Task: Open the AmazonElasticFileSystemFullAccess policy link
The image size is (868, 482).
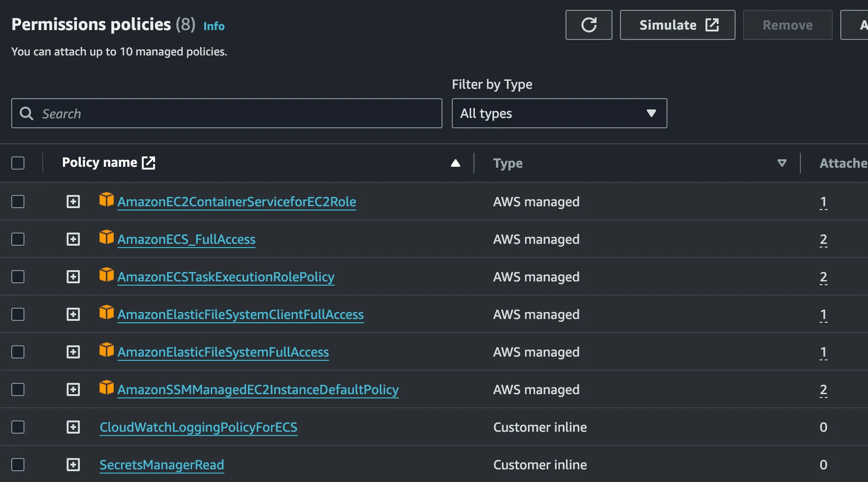Action: click(223, 352)
